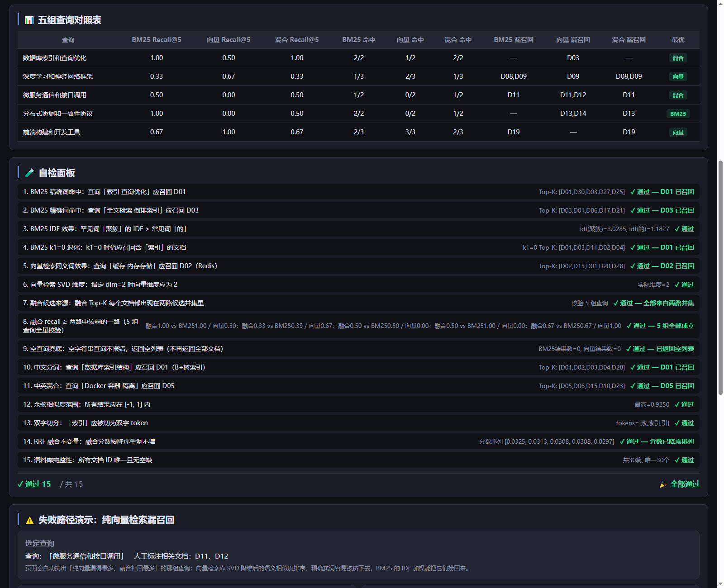
Task: Click the D13,D14 missed recall cell
Action: (573, 114)
